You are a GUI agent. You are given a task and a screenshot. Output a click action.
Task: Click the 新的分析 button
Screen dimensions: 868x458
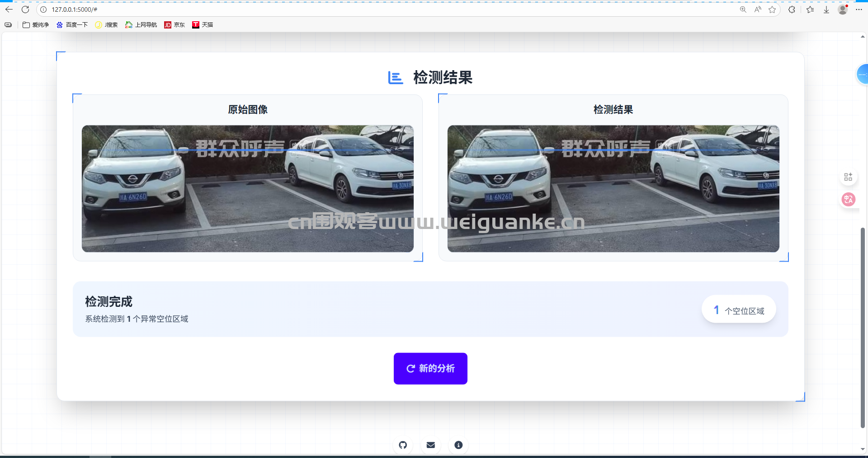[x=430, y=368]
